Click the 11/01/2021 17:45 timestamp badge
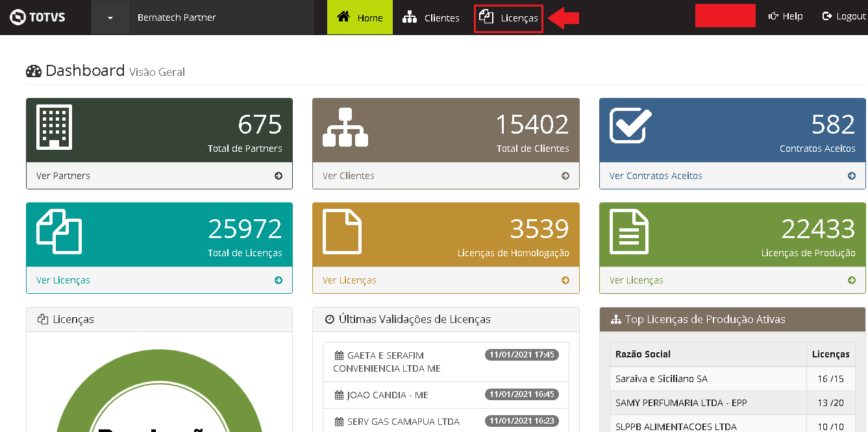Viewport: 868px width, 432px height. pos(522,355)
